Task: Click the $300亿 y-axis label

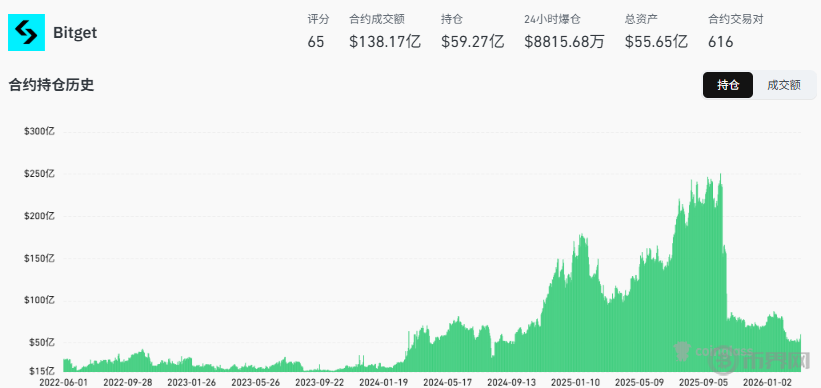Action: (x=39, y=131)
